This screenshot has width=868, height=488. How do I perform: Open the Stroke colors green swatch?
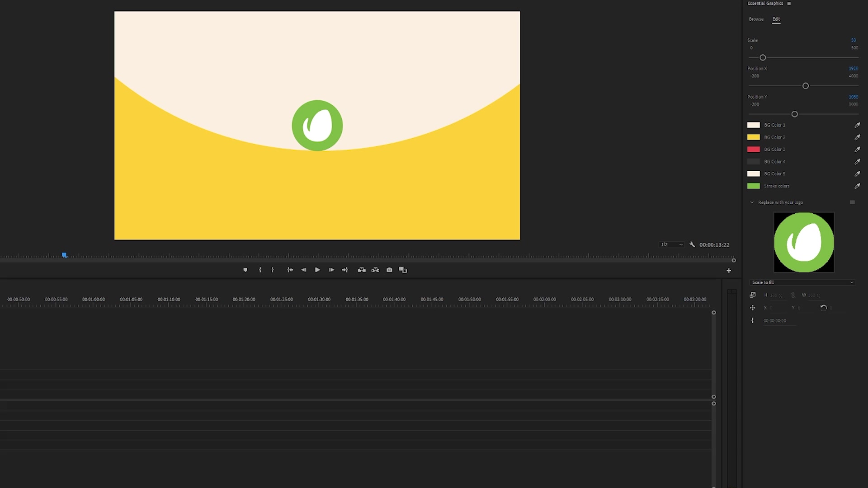[754, 186]
